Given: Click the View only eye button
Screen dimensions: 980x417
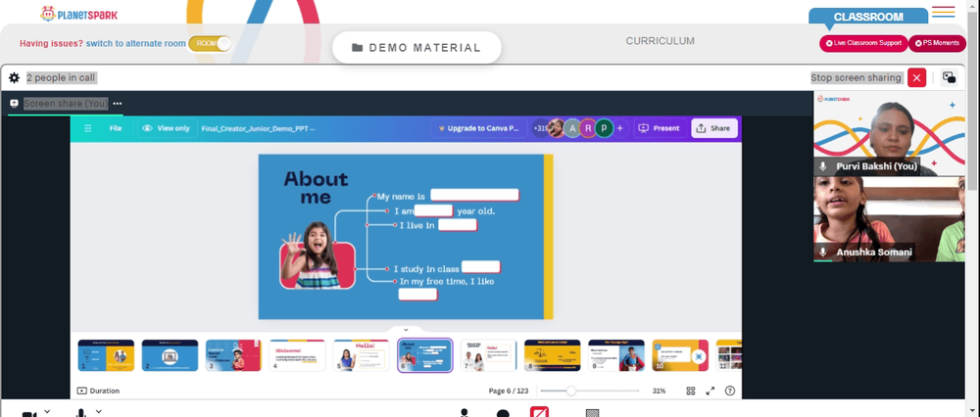Looking at the screenshot, I should click(167, 128).
